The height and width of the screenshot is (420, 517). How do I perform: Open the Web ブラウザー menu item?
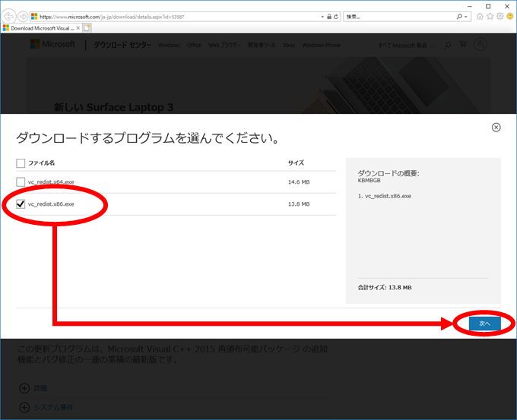point(224,45)
